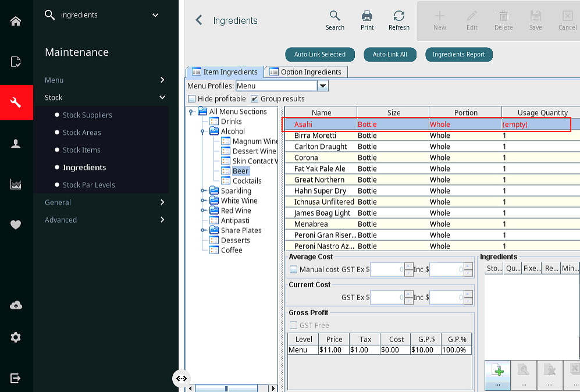580x392 pixels.
Task: Open the reports chart sidebar icon
Action: [16, 184]
